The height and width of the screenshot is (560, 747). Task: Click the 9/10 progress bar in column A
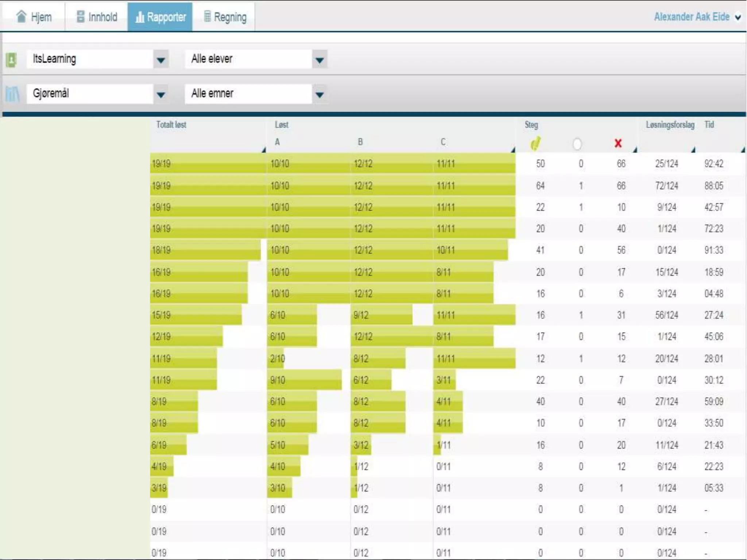click(304, 380)
